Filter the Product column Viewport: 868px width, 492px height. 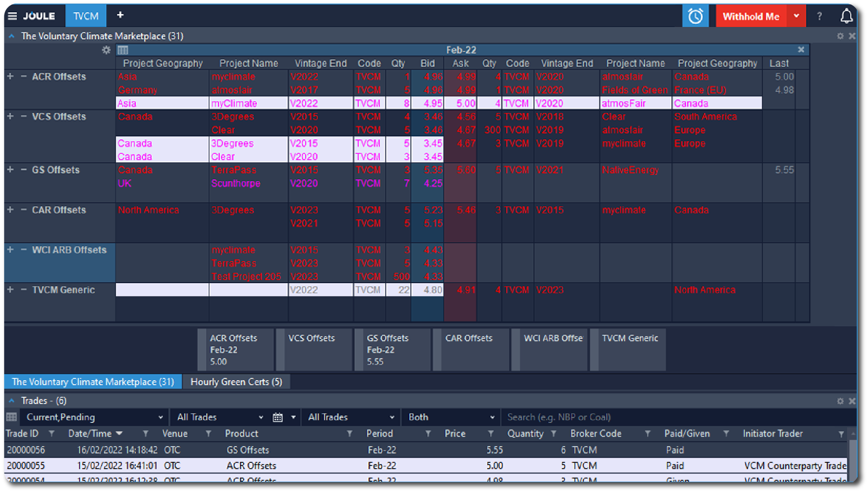[x=349, y=434]
